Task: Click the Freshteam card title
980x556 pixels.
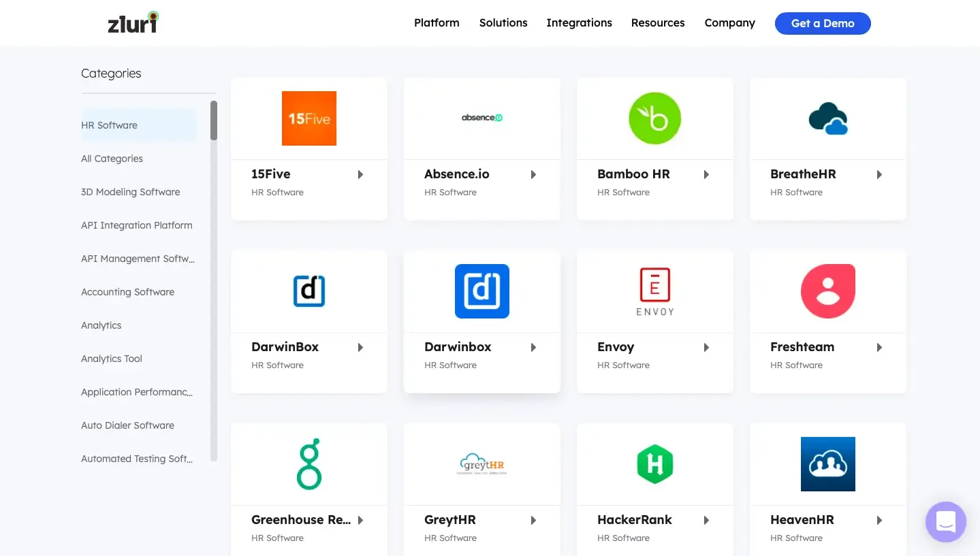Action: point(802,347)
